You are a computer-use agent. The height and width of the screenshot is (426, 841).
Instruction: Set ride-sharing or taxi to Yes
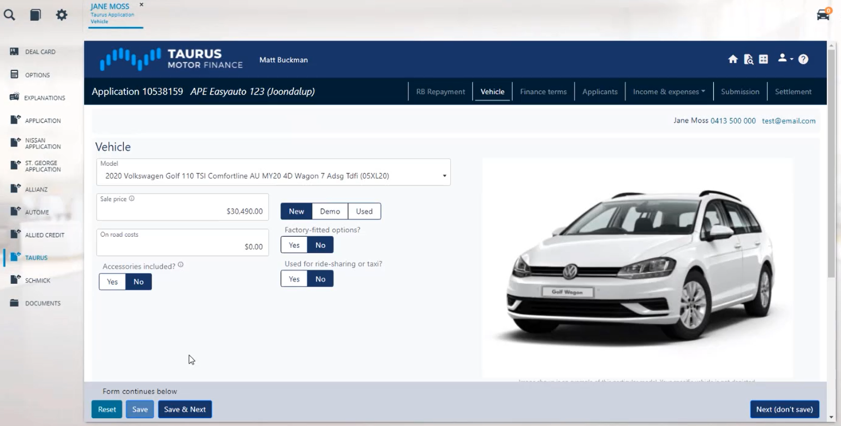294,279
